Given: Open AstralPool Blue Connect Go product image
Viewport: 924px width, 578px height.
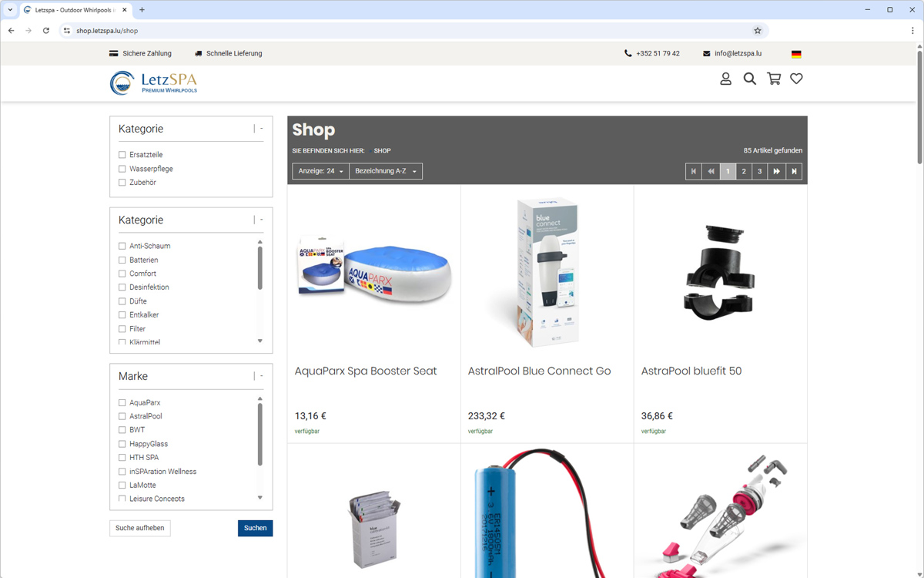Looking at the screenshot, I should click(x=547, y=271).
